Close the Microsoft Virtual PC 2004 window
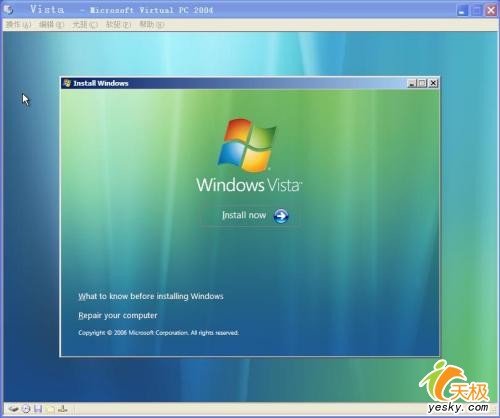Screen dimensions: 500x418 pos(491,10)
